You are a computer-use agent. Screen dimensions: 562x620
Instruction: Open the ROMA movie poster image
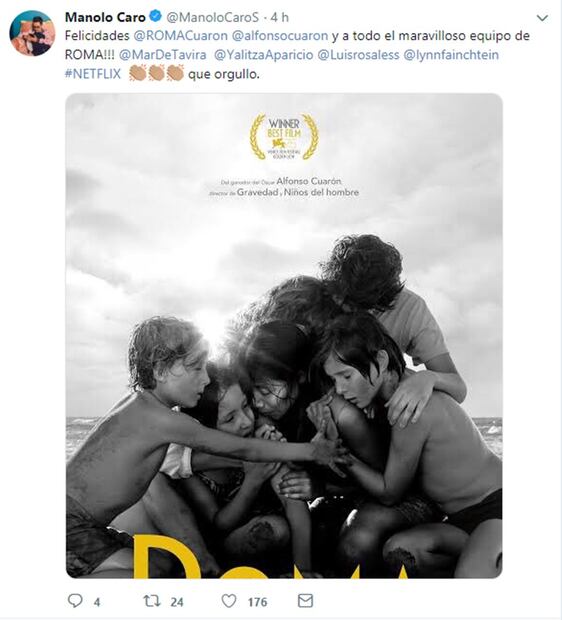tap(284, 336)
